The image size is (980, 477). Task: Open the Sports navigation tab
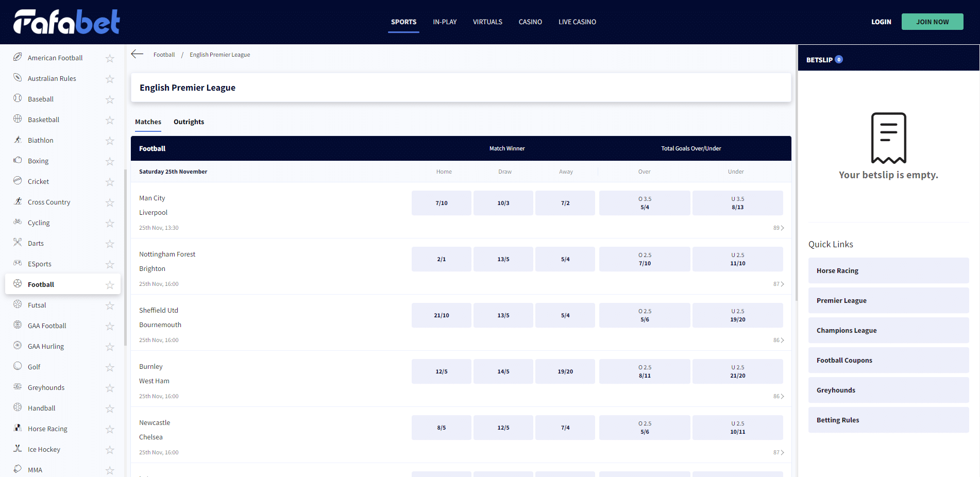(403, 22)
